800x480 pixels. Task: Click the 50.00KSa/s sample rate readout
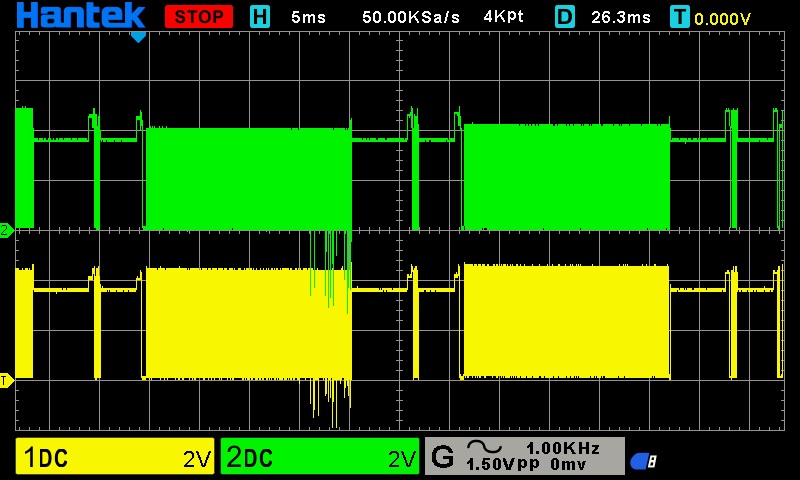click(x=411, y=17)
